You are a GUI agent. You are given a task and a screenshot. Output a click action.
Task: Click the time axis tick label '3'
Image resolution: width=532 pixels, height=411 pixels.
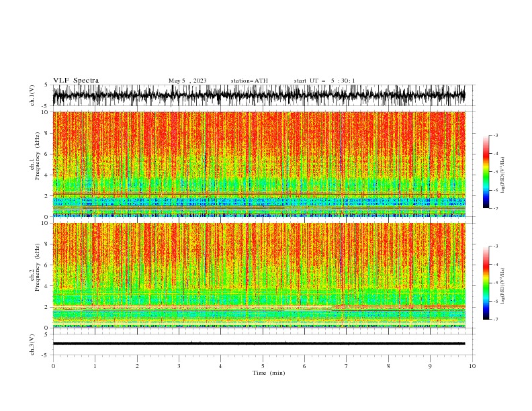pyautogui.click(x=179, y=366)
